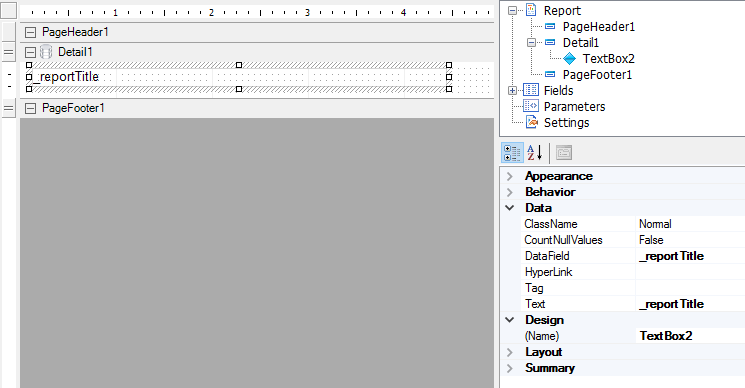
Task: Select TextBox2 in the explorer tree
Action: [609, 59]
